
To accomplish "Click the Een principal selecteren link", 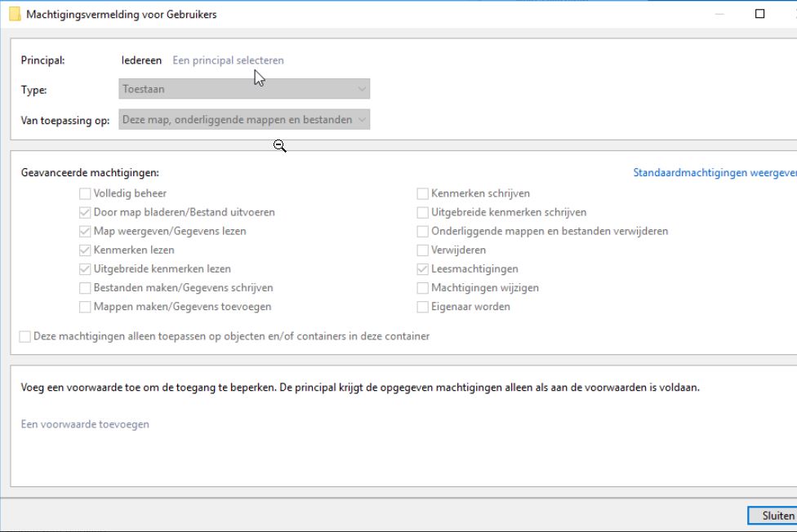I will pyautogui.click(x=228, y=60).
